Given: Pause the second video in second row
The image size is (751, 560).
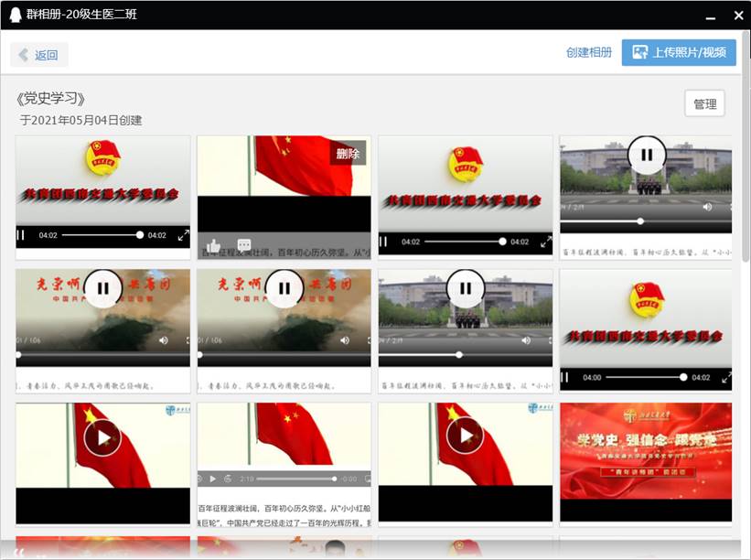Looking at the screenshot, I should tap(284, 288).
